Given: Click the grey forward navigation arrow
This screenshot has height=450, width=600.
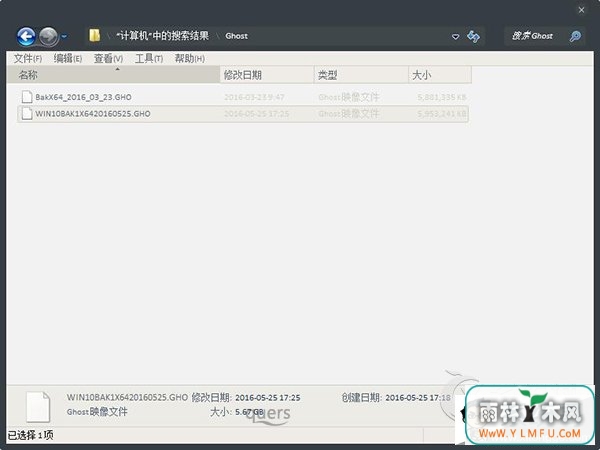Looking at the screenshot, I should click(48, 36).
